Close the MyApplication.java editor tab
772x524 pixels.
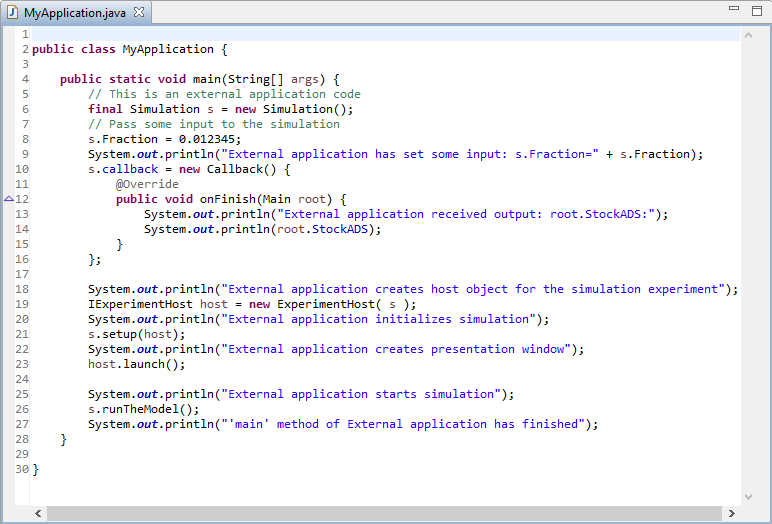coord(139,12)
